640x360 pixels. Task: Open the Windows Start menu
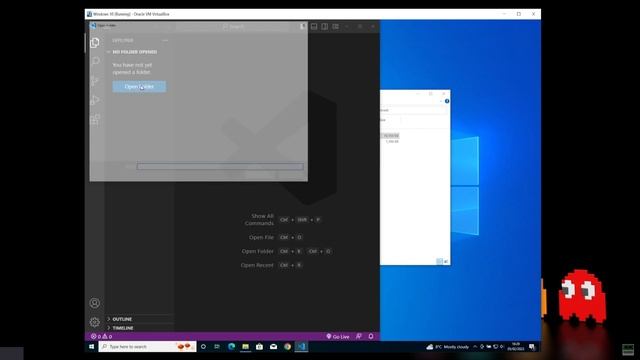click(x=91, y=347)
